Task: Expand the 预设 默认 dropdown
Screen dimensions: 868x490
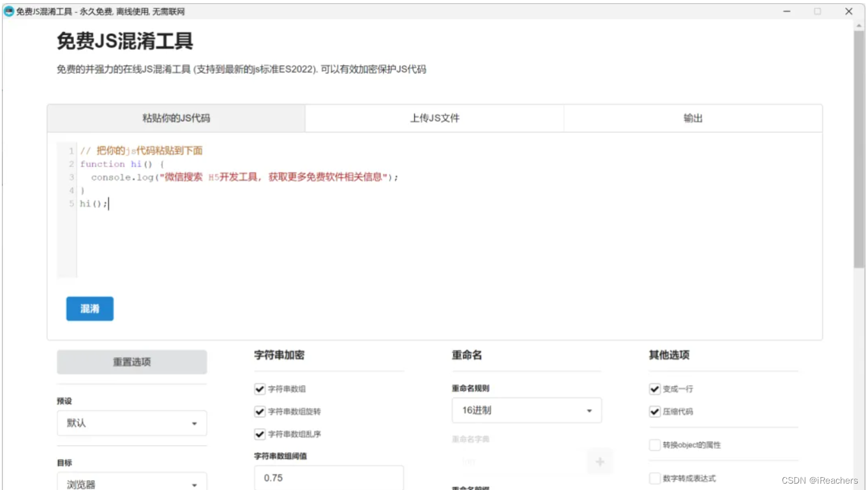Action: tap(132, 423)
